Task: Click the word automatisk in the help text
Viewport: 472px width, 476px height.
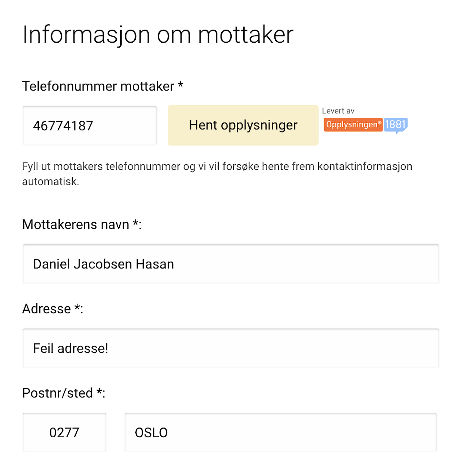Action: (50, 182)
